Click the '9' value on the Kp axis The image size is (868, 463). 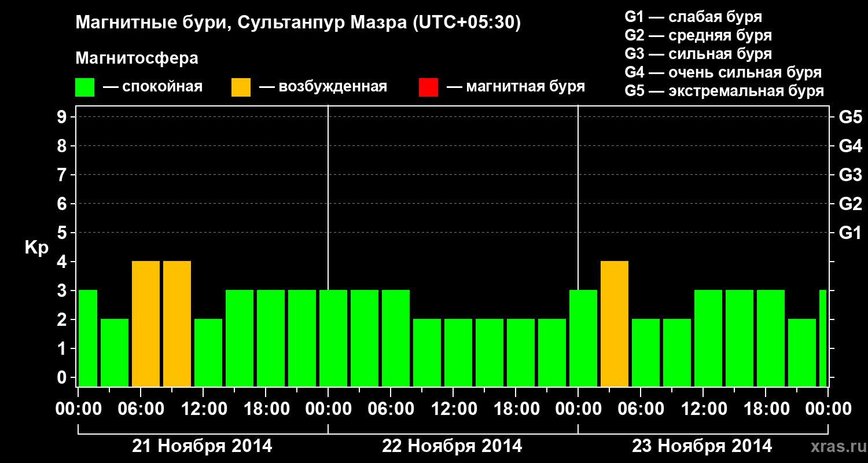[62, 117]
